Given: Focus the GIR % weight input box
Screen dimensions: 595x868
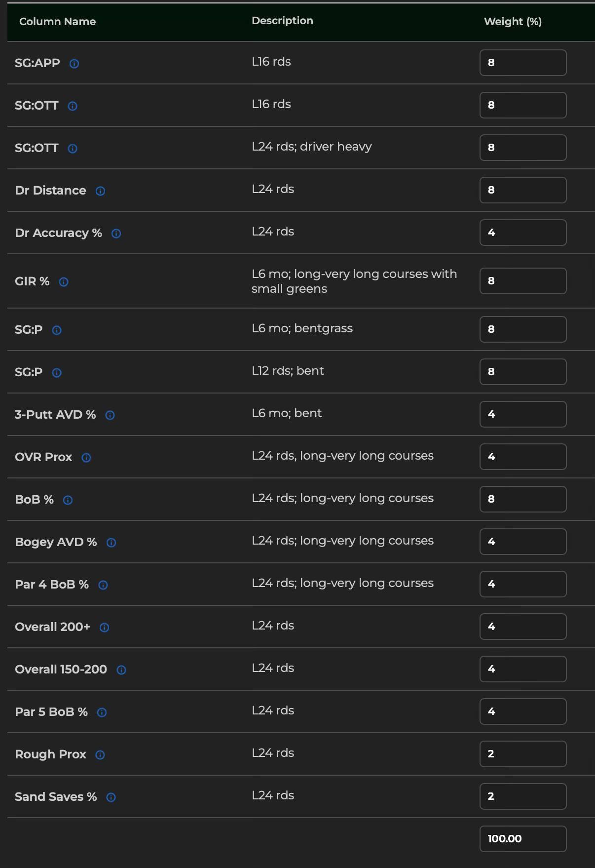Looking at the screenshot, I should [523, 281].
